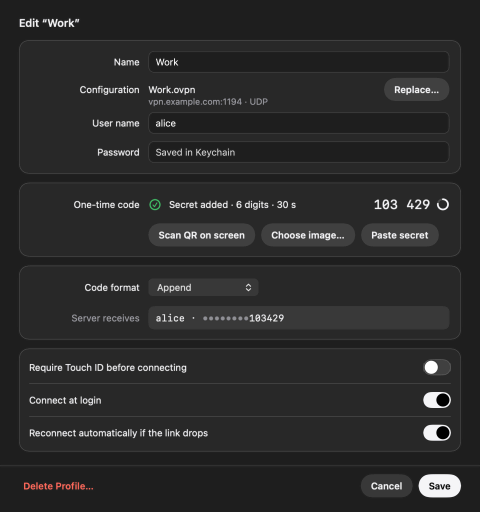The width and height of the screenshot is (480, 512).
Task: Click the Server receives label
Action: coord(105,318)
